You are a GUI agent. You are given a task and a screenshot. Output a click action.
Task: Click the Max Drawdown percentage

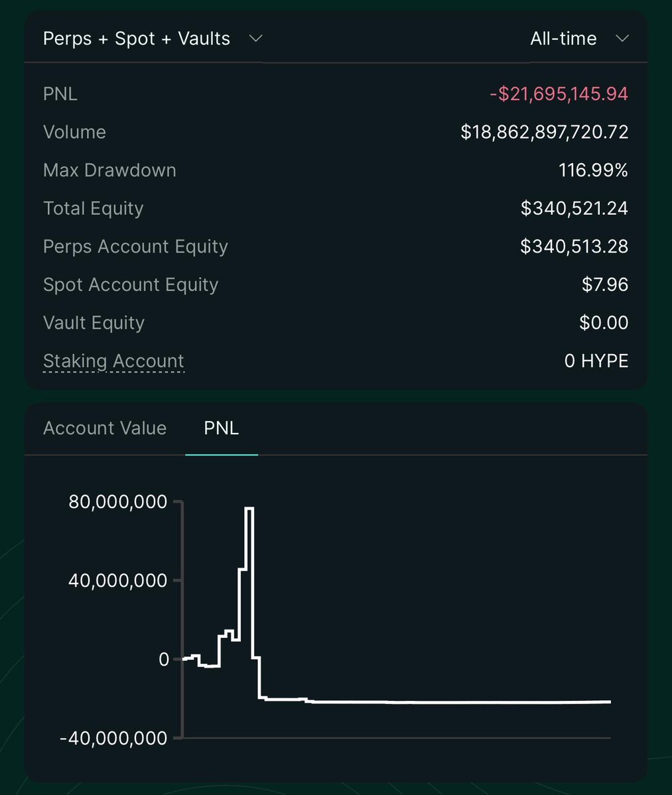coord(593,170)
